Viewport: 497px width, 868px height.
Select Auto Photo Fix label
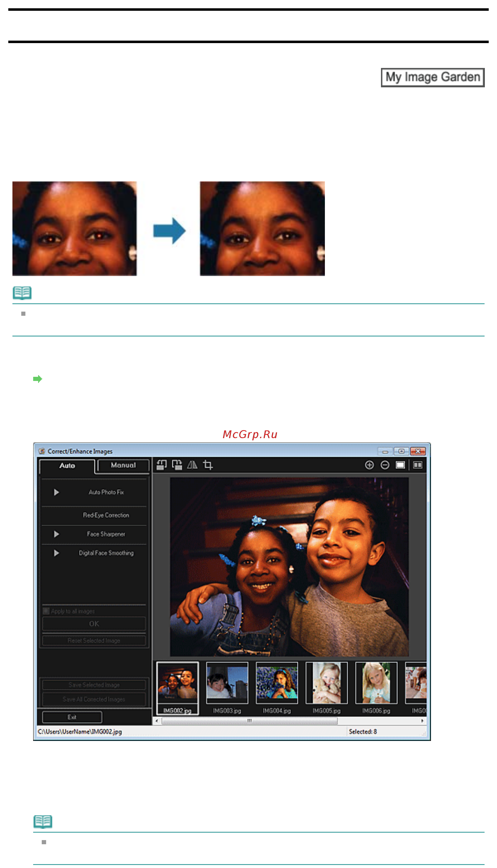[x=106, y=492]
